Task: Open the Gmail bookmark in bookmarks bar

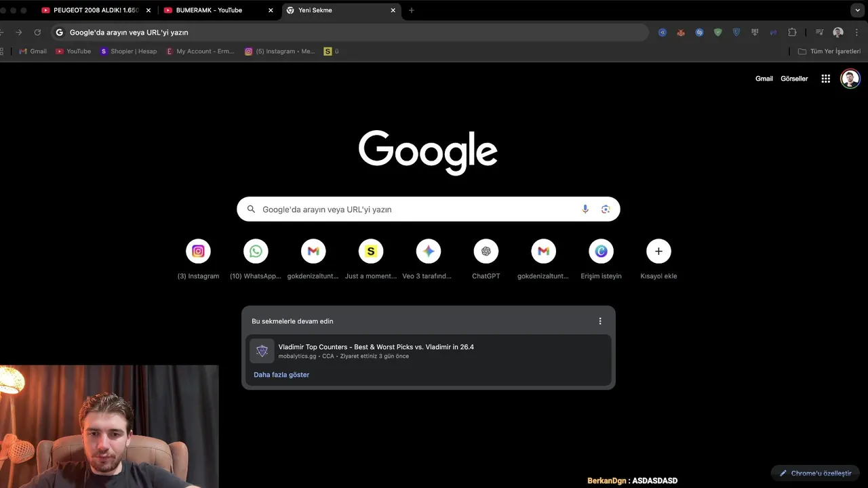Action: 33,52
